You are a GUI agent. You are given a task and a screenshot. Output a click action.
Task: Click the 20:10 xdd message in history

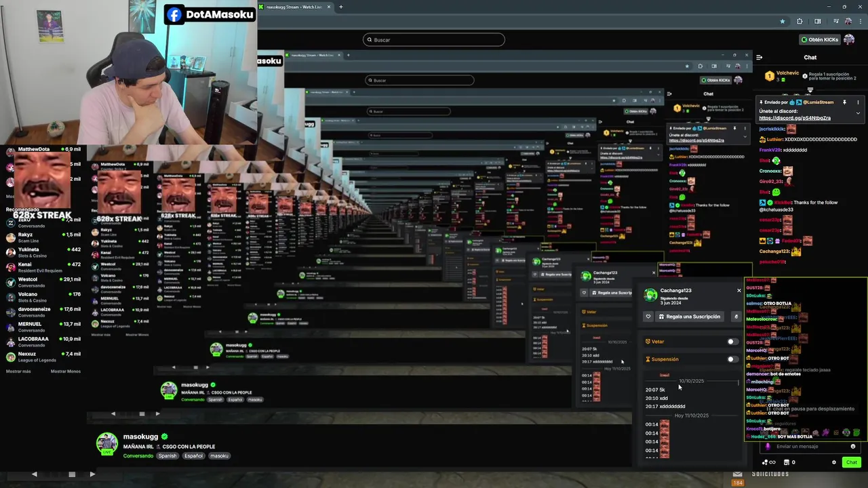click(x=656, y=399)
